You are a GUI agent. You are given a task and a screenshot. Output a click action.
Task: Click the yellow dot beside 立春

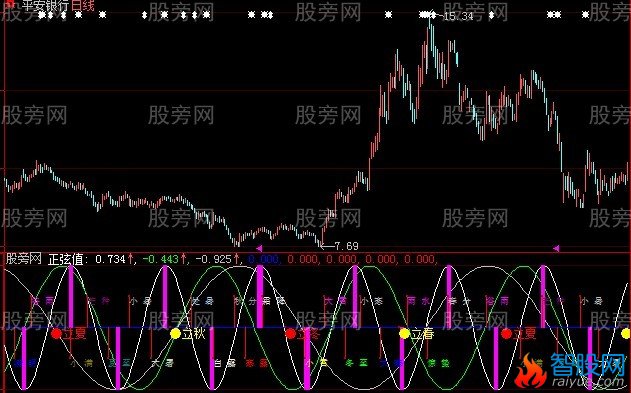tap(404, 333)
